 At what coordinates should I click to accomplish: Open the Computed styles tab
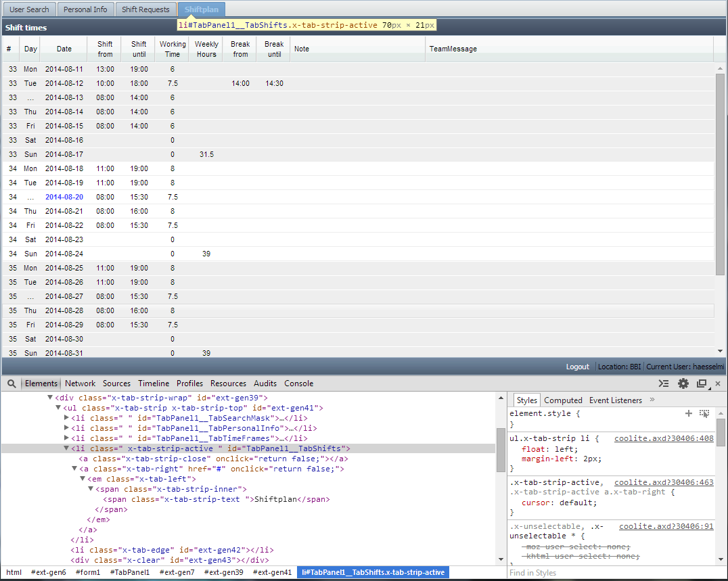coord(563,400)
